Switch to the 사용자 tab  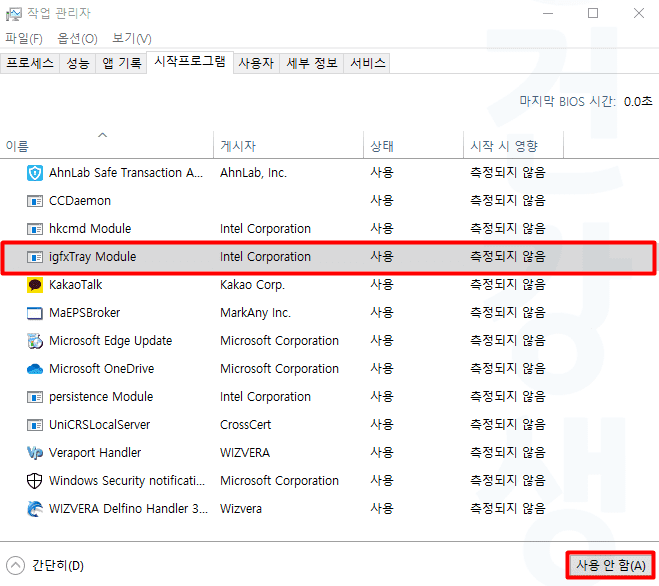[x=256, y=63]
